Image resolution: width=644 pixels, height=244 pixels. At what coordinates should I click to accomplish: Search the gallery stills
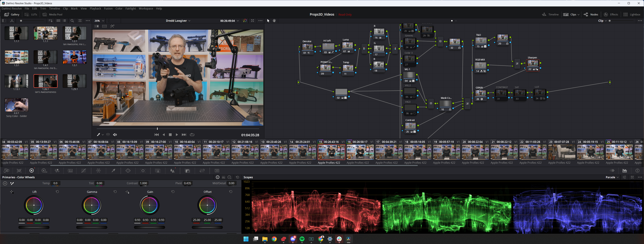(72, 21)
